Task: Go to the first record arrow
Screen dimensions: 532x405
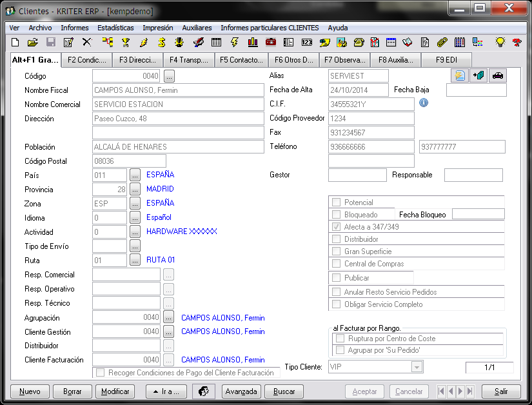Action: point(442,391)
